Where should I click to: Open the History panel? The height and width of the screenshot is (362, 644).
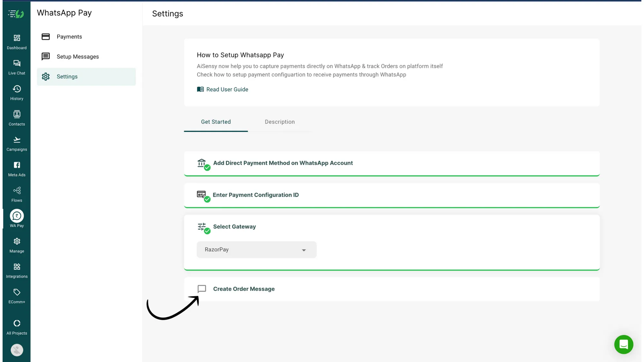click(16, 92)
